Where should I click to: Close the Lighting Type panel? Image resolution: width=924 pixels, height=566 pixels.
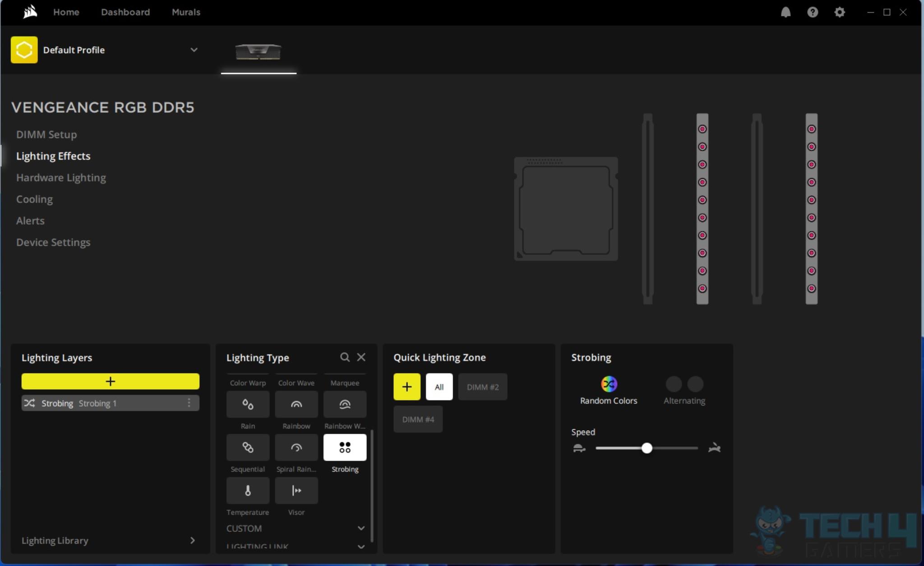(361, 357)
